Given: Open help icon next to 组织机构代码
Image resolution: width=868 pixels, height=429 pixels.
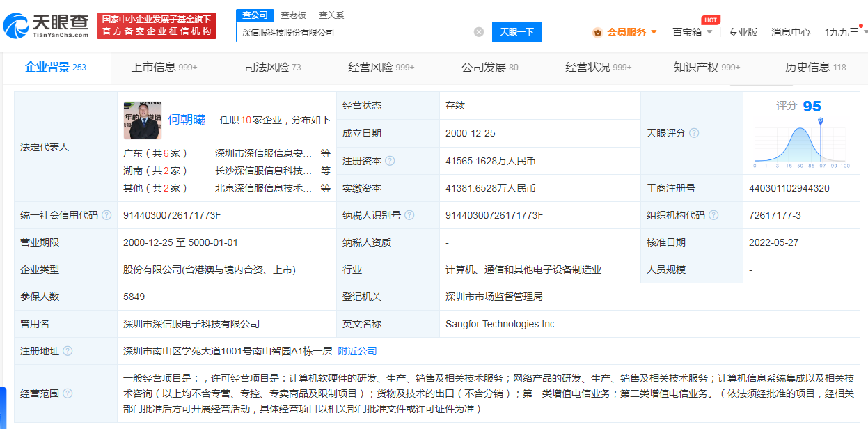Looking at the screenshot, I should [714, 215].
